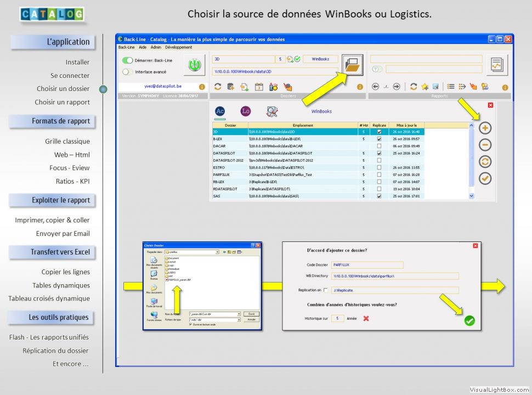Screen dimensions: 532x395
Task: Click the 'Code Dossier' field containing PARFILUX
Action: (367, 264)
